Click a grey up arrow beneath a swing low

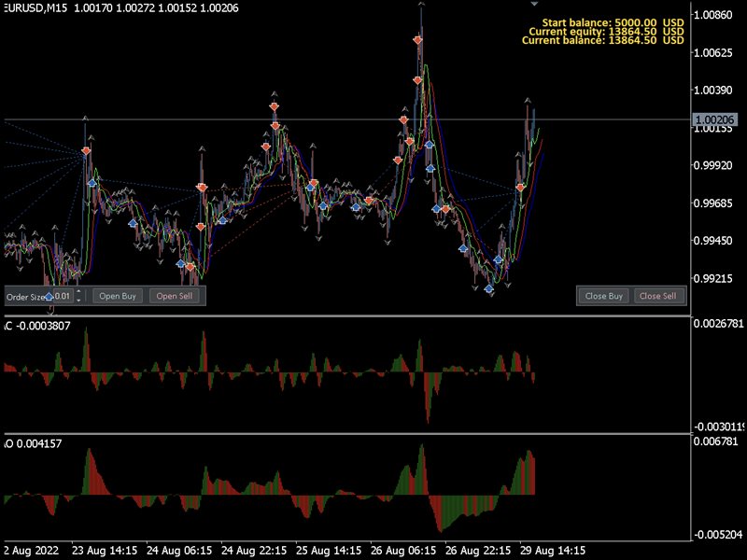(x=473, y=288)
